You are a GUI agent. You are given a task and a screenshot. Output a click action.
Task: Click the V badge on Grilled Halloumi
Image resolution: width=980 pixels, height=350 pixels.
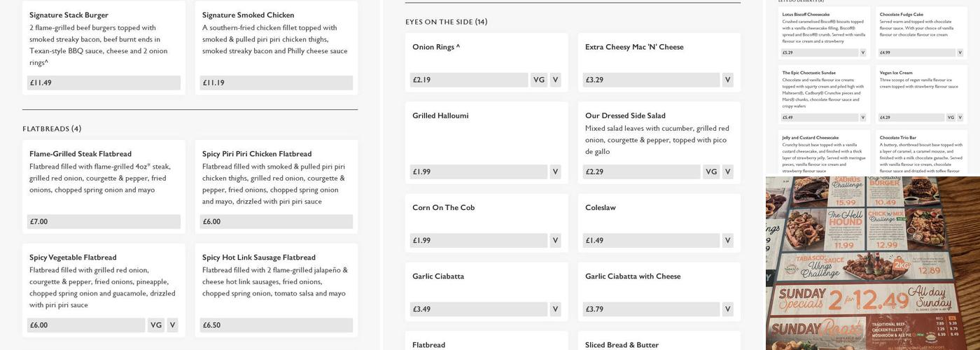(555, 171)
